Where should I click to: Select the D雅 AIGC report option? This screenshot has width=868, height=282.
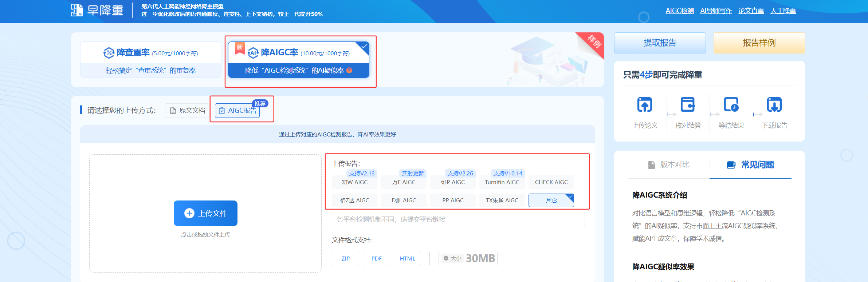404,200
